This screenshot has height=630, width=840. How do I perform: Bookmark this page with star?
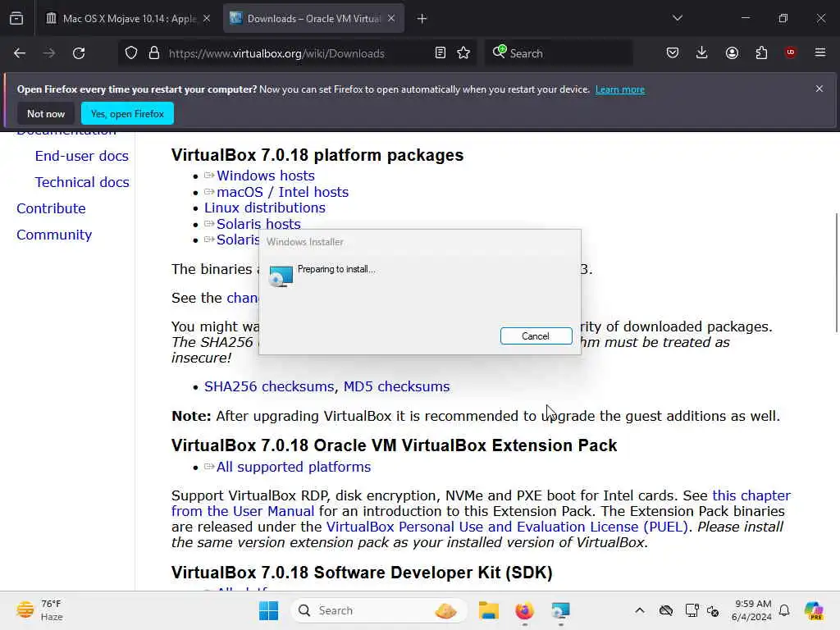click(x=463, y=53)
